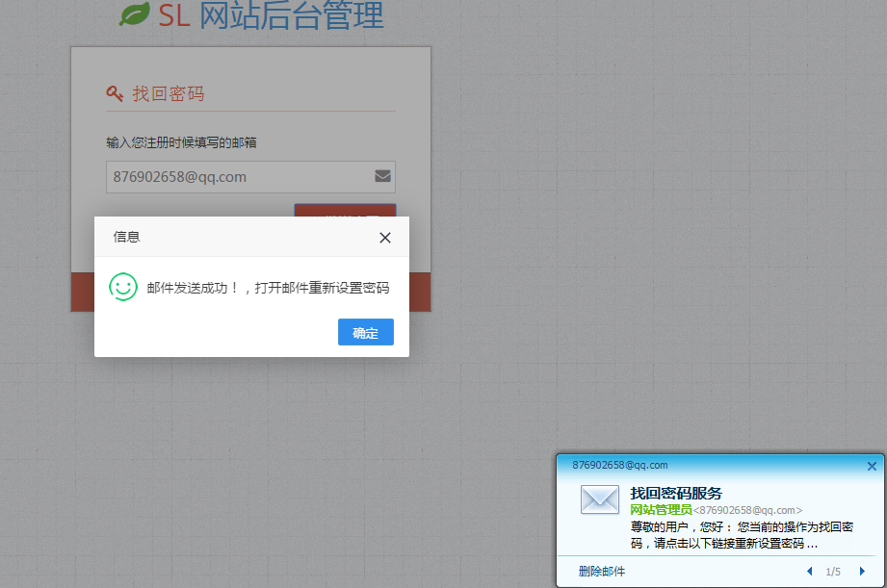Dismiss the QQ mail notification popup

coord(872,466)
